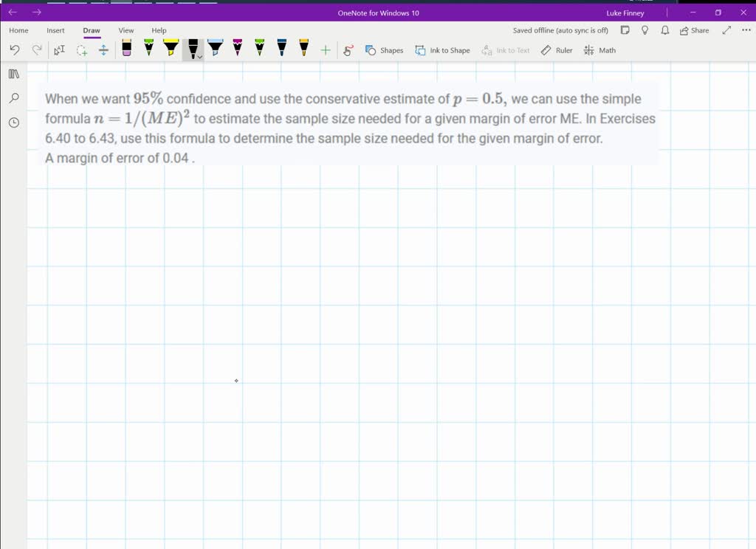Screen dimensions: 756x549
Task: Open recent notes clock icon
Action: click(x=13, y=122)
